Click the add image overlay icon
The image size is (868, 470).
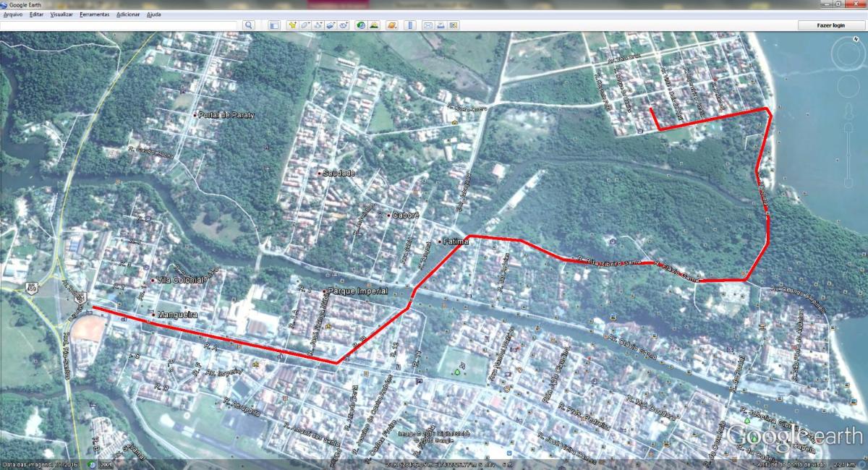[x=331, y=25]
